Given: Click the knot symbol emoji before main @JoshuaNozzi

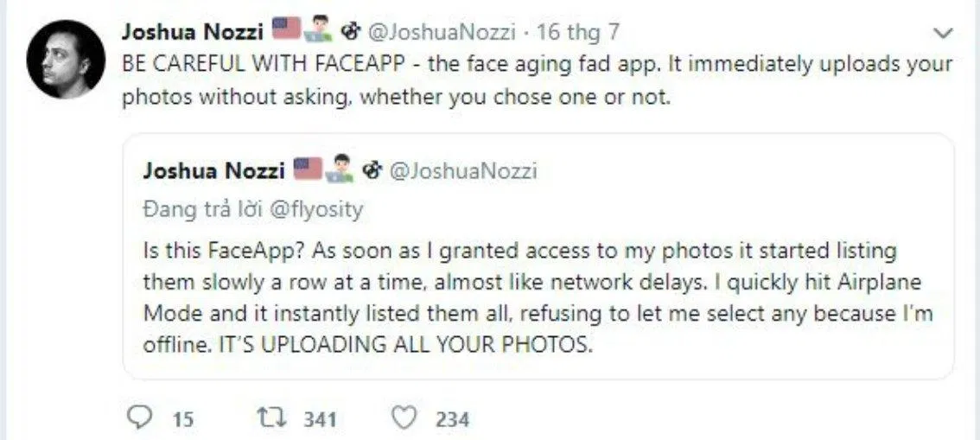Looking at the screenshot, I should pyautogui.click(x=350, y=33).
